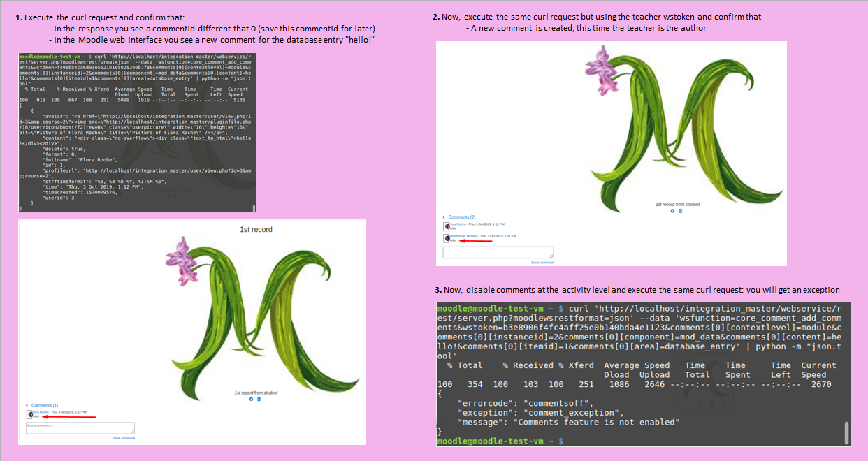This screenshot has height=461, width=868.
Task: Focus the 'Add a comment...' text box
Action: [x=80, y=428]
